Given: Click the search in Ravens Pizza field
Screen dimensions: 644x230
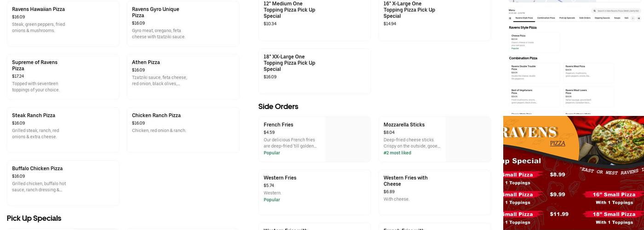Looking at the screenshot, I should [x=616, y=11].
